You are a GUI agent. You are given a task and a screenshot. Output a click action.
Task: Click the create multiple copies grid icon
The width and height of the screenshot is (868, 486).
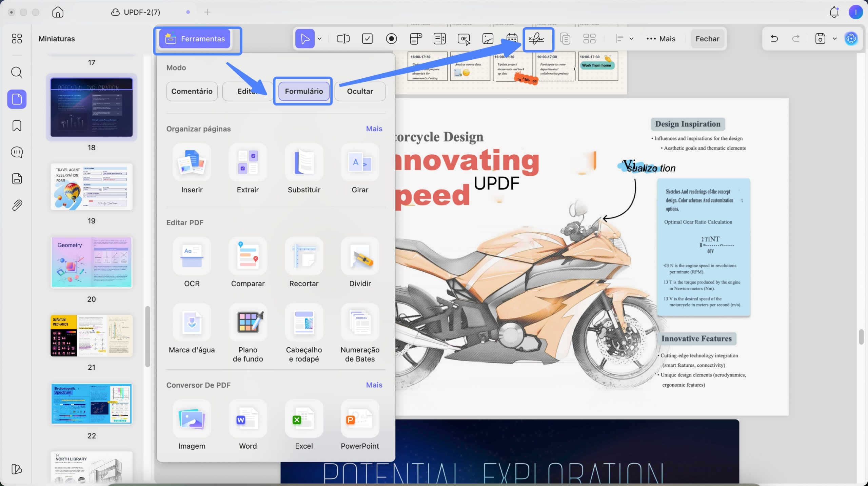(x=589, y=39)
